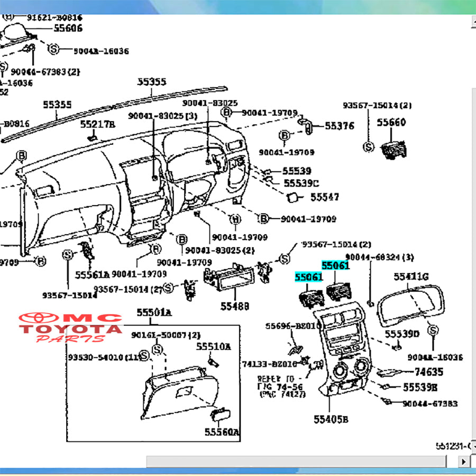Select the 55376 part number
This screenshot has width=476, height=476.
coord(340,126)
